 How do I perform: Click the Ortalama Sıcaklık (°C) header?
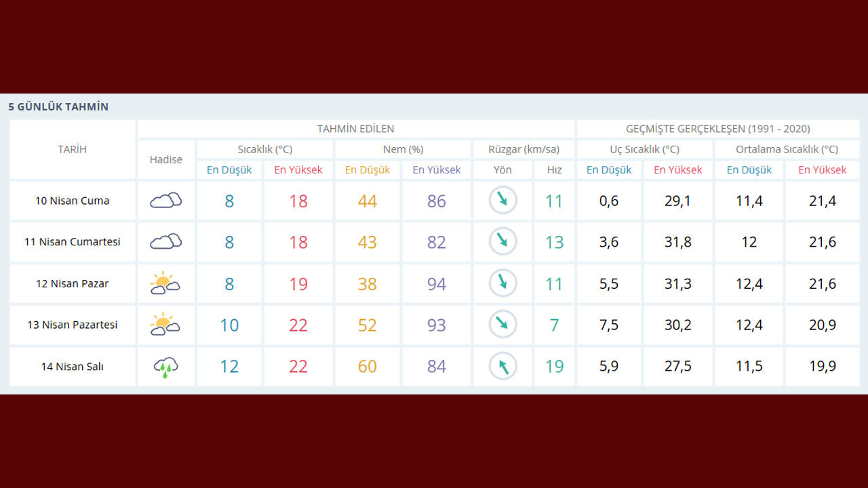(787, 150)
